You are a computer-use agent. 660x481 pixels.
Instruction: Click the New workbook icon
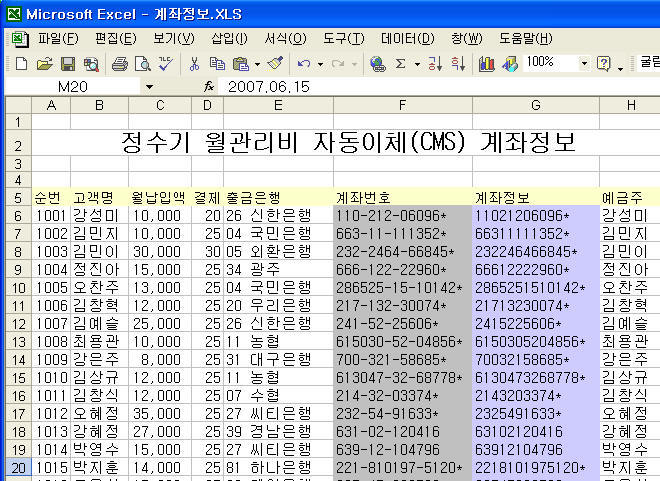point(21,64)
